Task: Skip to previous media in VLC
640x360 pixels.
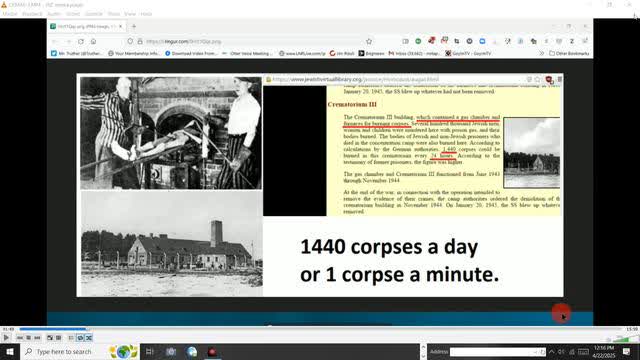Action: click(x=20, y=338)
